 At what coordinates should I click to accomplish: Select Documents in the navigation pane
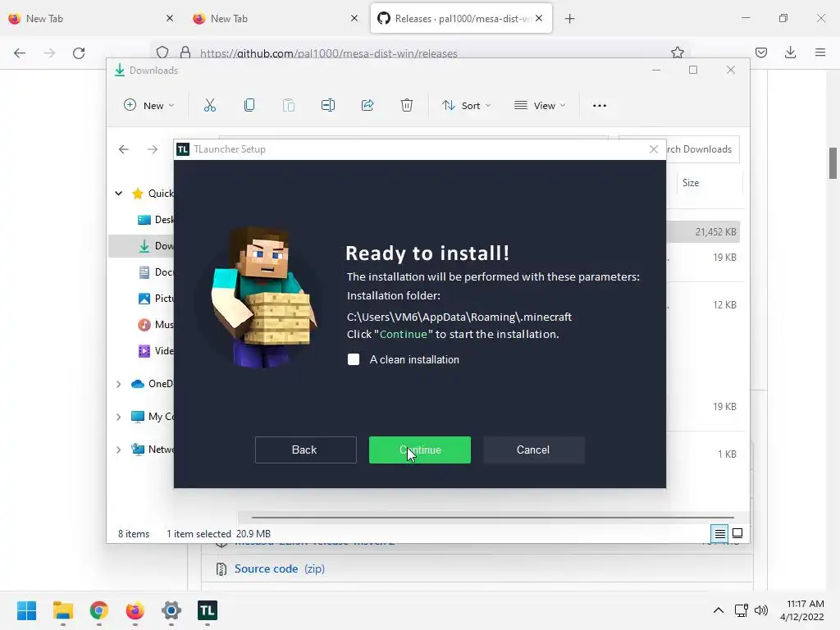click(155, 272)
